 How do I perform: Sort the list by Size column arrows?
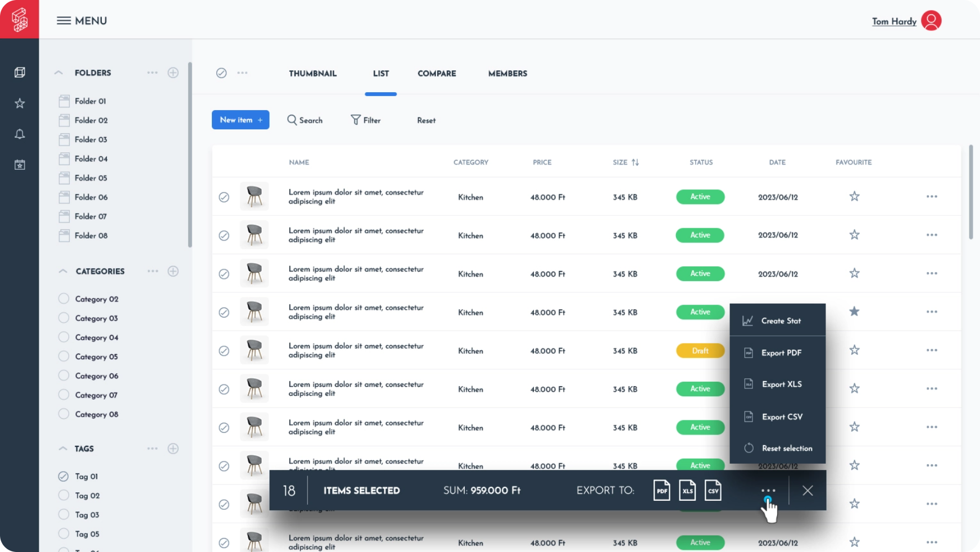[x=635, y=162]
